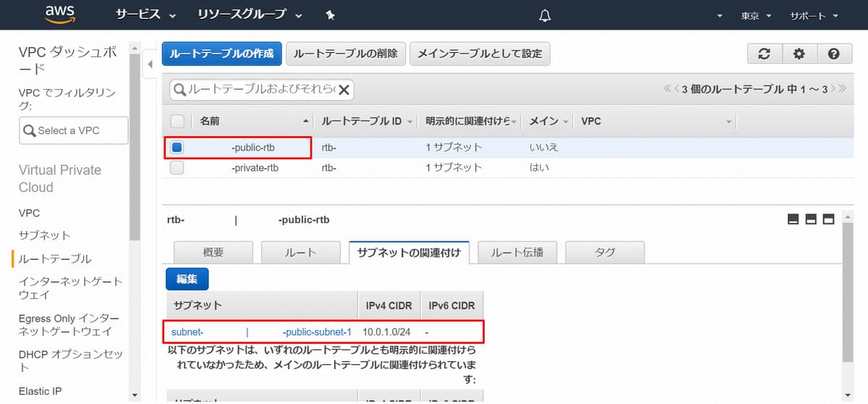This screenshot has width=868, height=404.
Task: Open the VPC column filter arrow
Action: (x=729, y=122)
